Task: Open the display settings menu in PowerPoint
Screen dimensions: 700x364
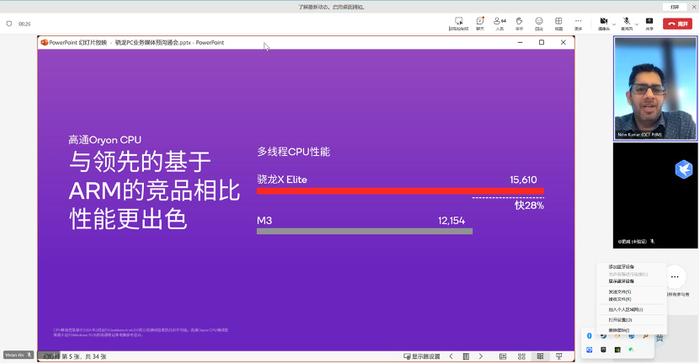Action: [x=422, y=356]
